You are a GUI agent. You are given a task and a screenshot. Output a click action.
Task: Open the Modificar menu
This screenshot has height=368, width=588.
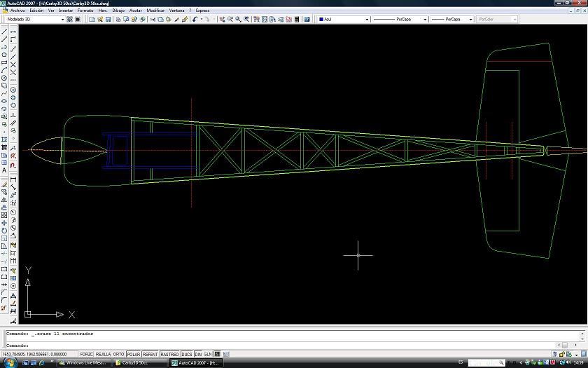tap(155, 11)
